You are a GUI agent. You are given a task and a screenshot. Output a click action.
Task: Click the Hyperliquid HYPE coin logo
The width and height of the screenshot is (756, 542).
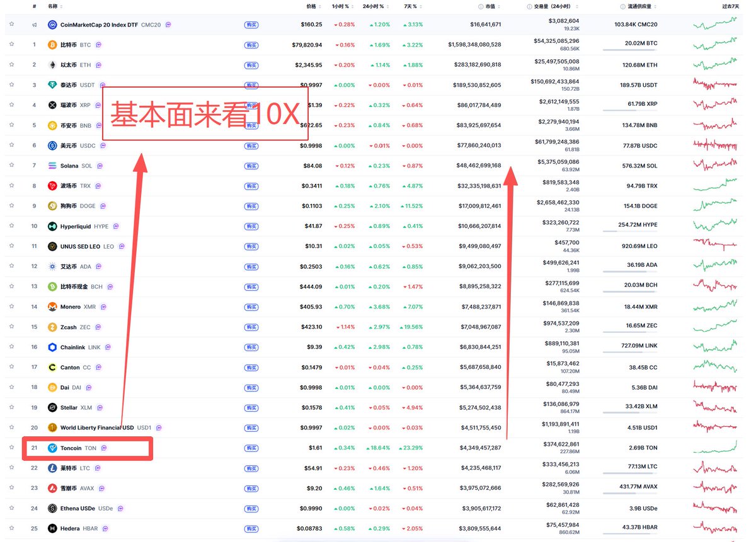[x=53, y=226]
